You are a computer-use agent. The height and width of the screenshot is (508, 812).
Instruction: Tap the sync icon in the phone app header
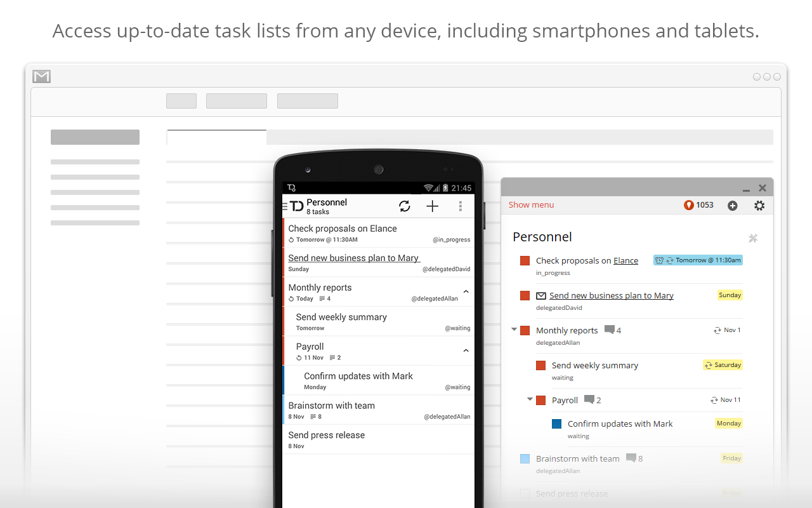click(404, 206)
